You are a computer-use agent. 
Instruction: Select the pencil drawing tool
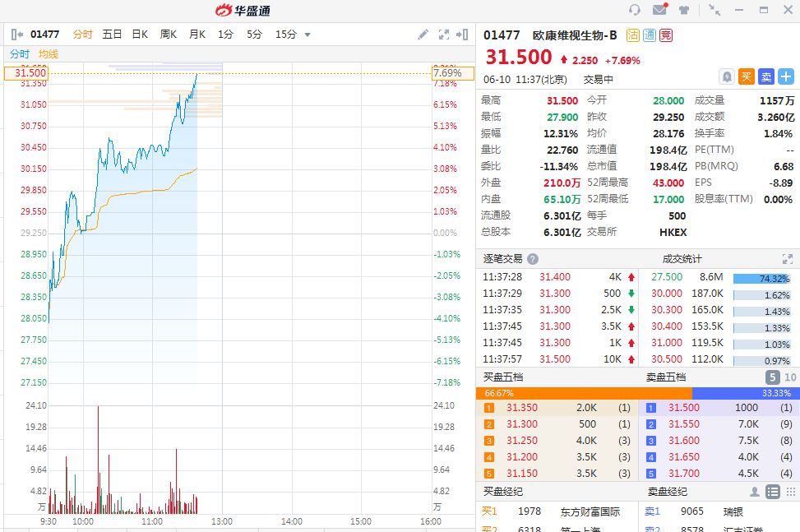(423, 35)
